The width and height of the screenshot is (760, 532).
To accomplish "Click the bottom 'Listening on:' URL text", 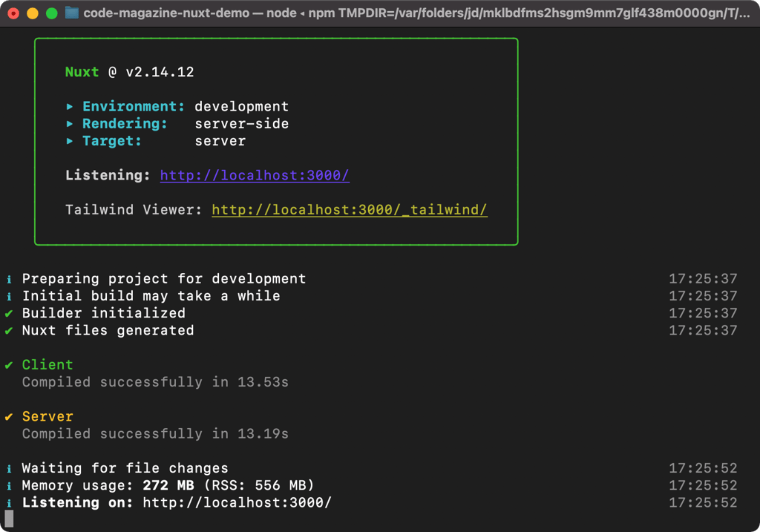I will point(237,502).
